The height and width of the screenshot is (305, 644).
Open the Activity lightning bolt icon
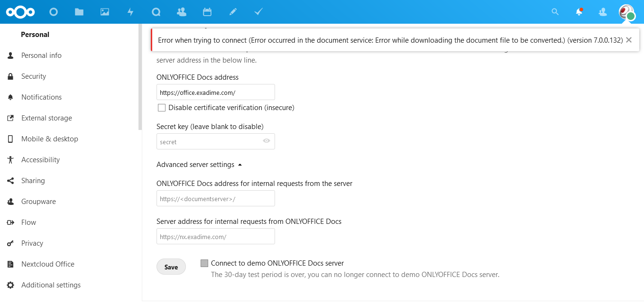click(130, 12)
